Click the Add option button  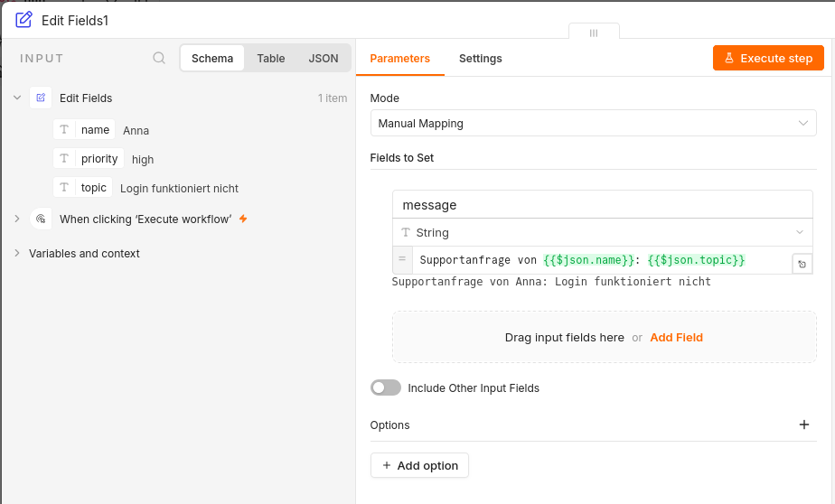pos(419,465)
